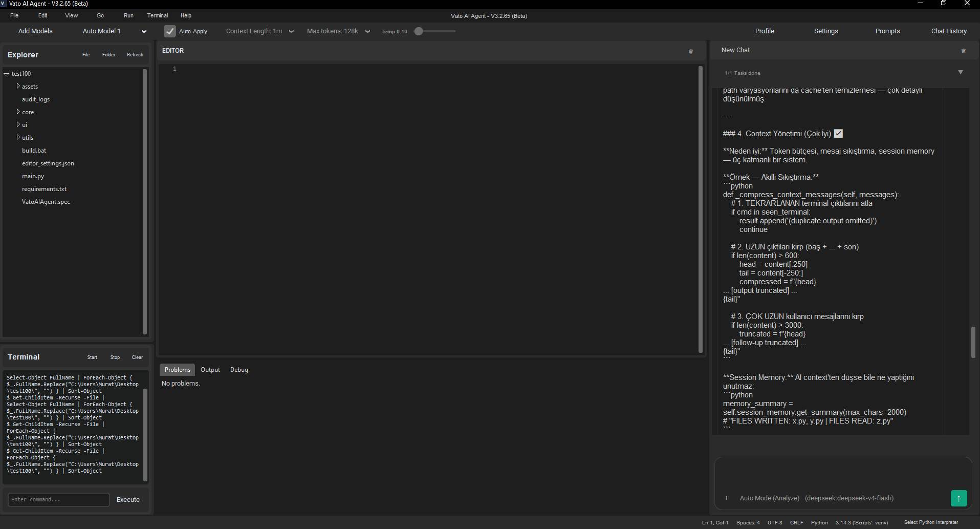
Task: Expand the core folder
Action: 18,112
